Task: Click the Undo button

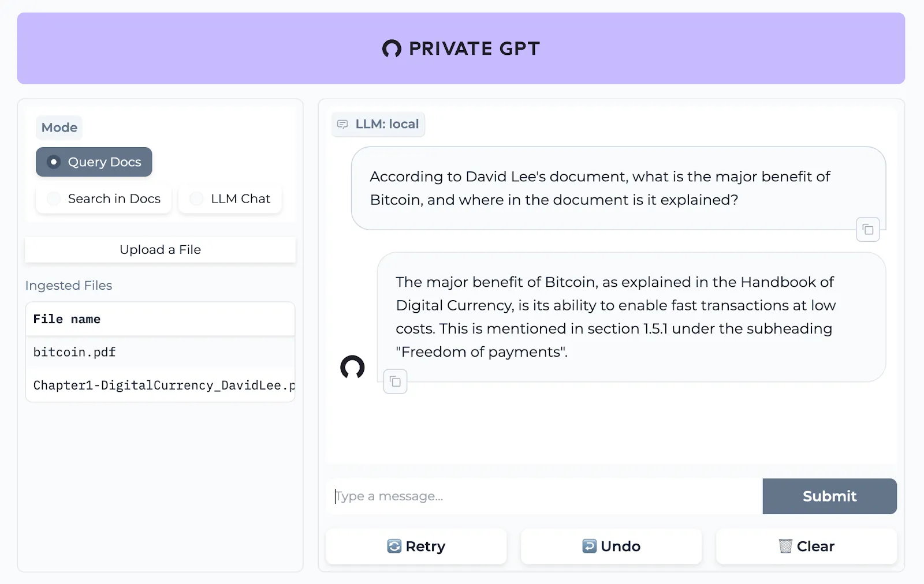Action: (x=611, y=546)
